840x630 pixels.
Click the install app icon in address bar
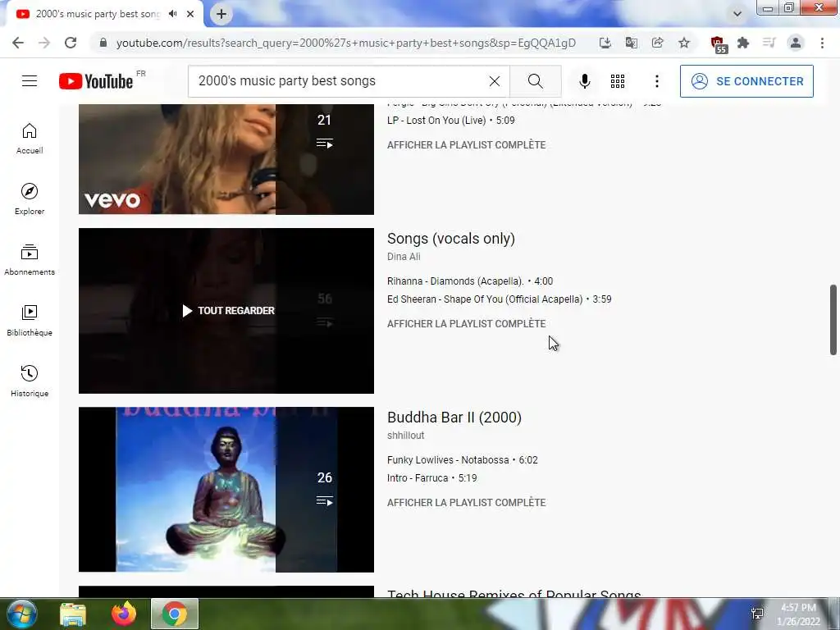(x=605, y=43)
